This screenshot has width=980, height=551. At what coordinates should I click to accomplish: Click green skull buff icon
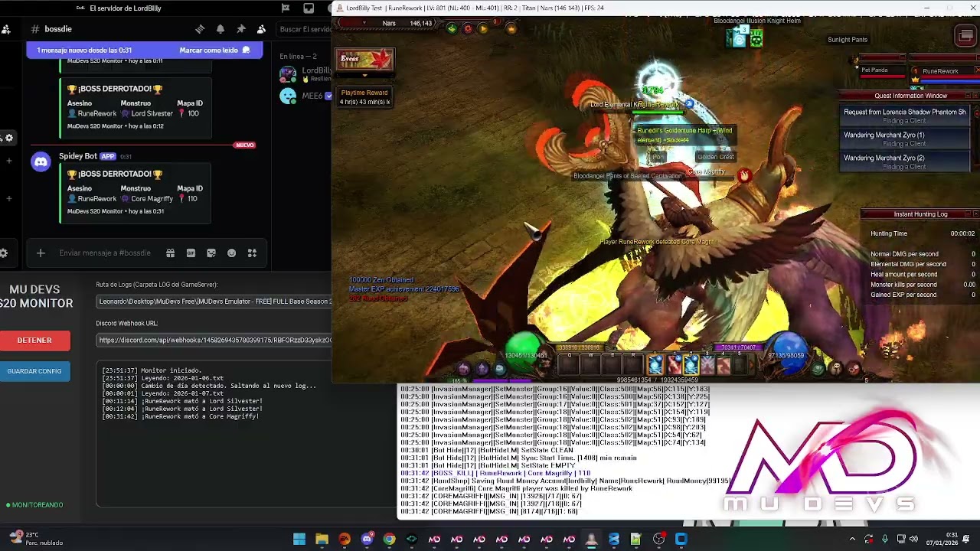(756, 39)
